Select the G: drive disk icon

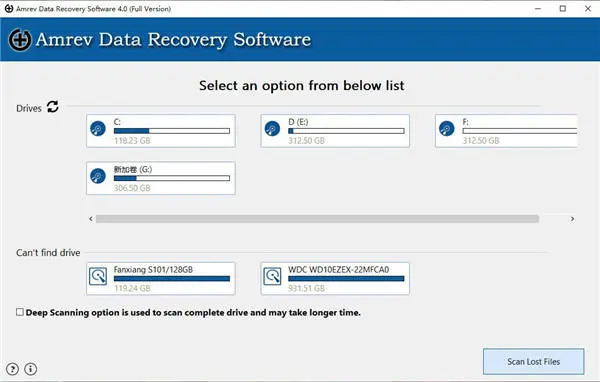click(x=98, y=176)
